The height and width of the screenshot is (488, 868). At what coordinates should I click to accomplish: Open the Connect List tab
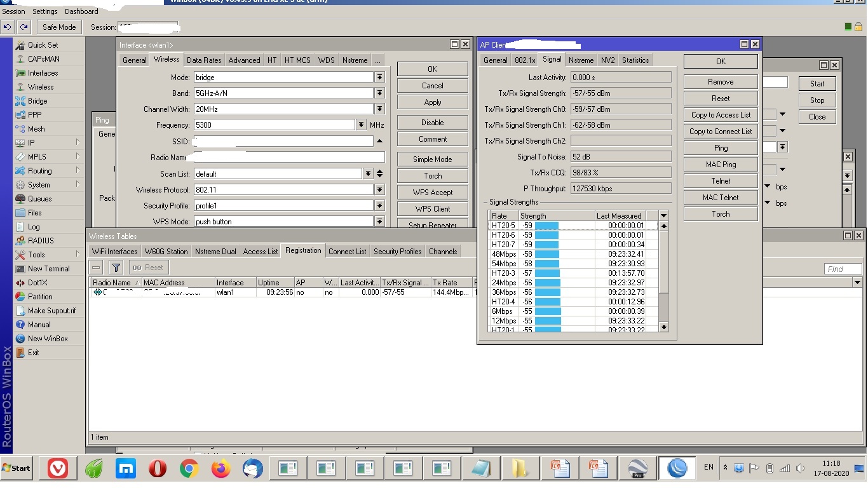[347, 252]
